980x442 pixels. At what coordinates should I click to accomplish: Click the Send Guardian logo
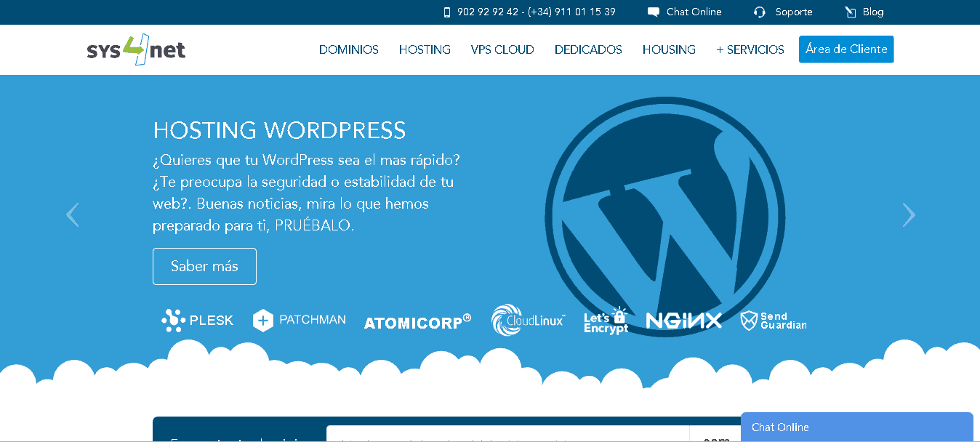(x=774, y=321)
